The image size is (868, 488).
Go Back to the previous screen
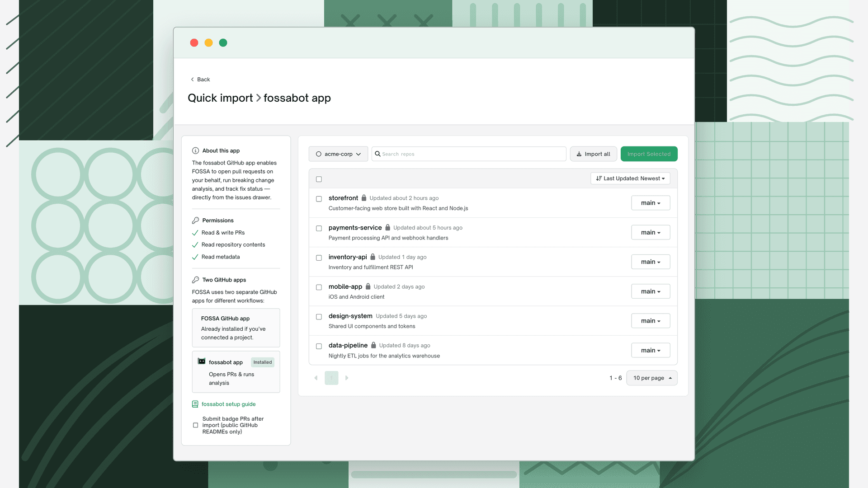[x=200, y=80]
